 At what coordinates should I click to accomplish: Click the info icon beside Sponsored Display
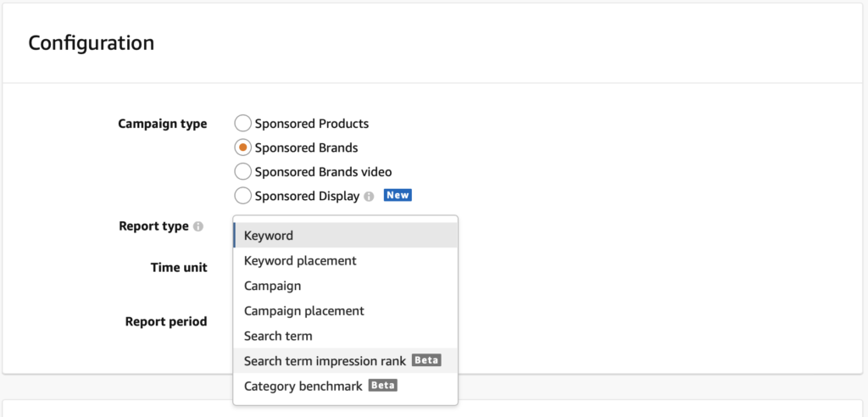point(369,196)
